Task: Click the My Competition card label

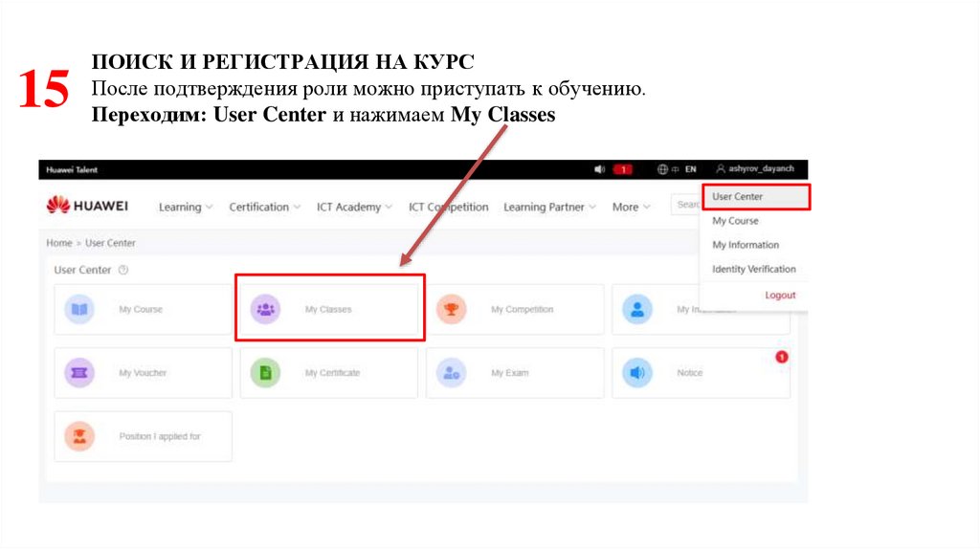Action: [522, 309]
